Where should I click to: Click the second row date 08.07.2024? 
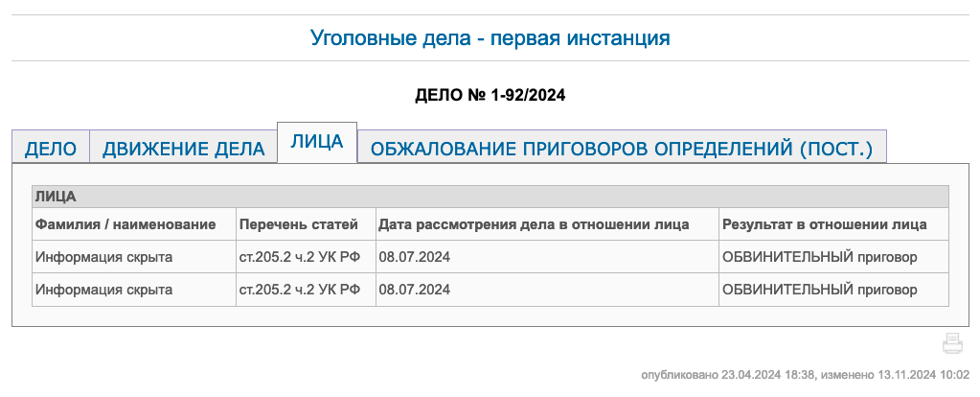(x=415, y=289)
